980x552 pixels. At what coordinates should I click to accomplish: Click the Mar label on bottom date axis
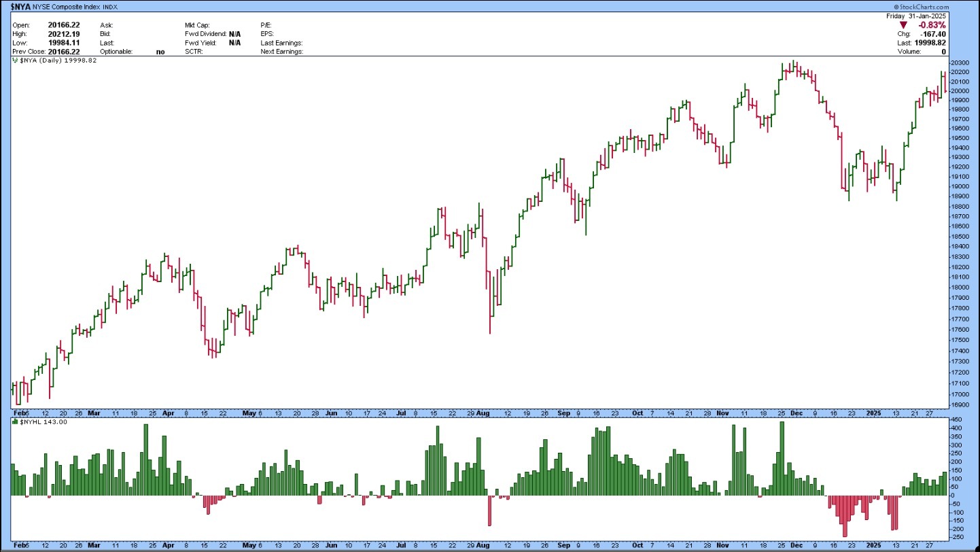[94, 545]
